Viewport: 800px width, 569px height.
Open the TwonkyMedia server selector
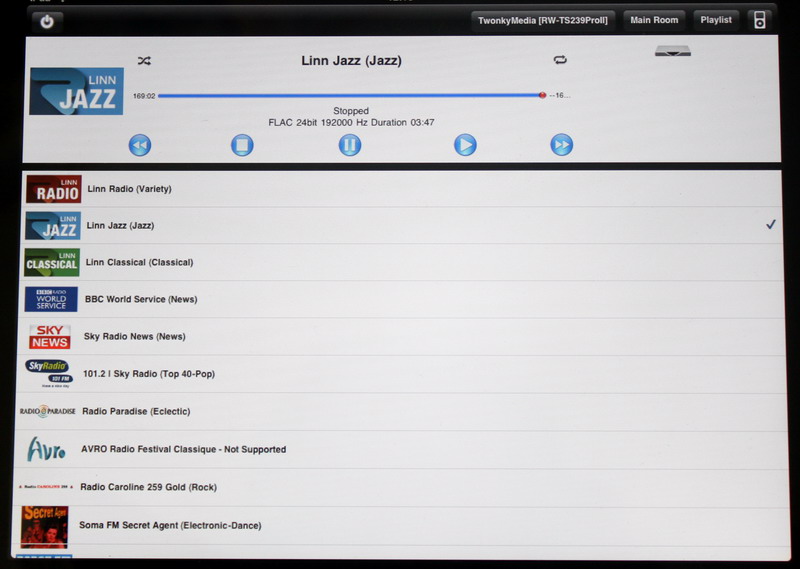[x=543, y=20]
